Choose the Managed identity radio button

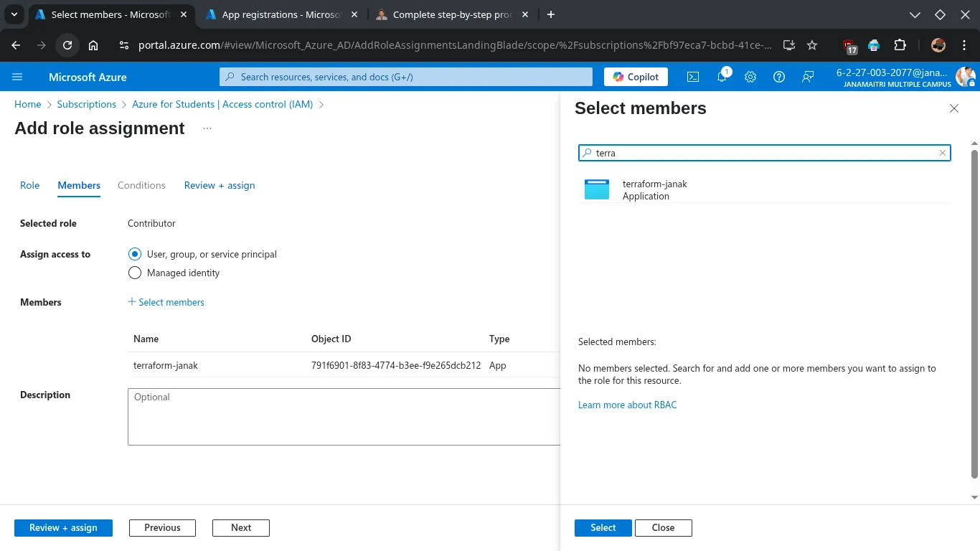point(135,273)
